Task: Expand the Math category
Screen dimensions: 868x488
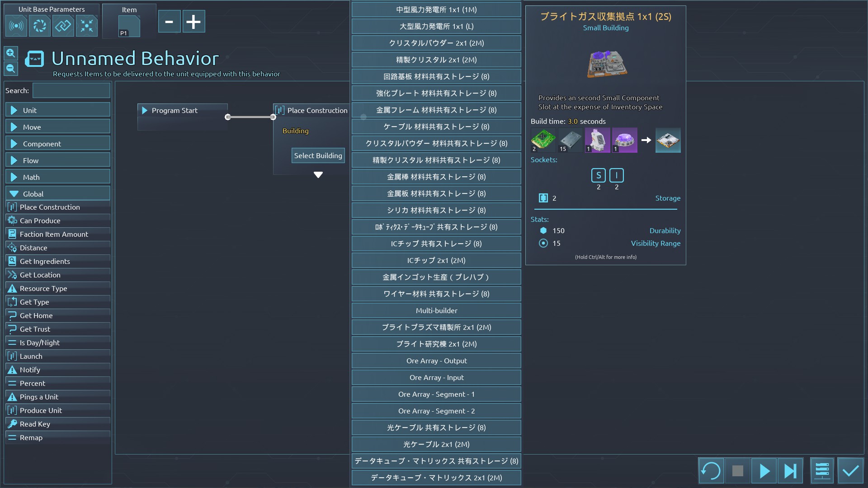Action: coord(58,177)
